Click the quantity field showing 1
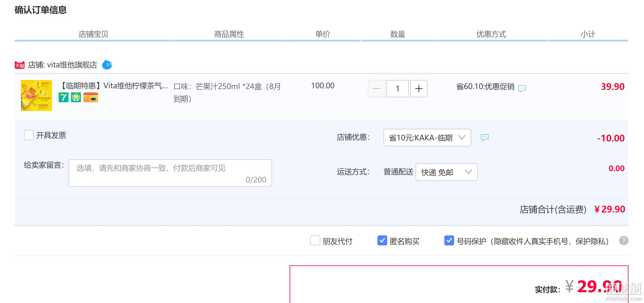The image size is (644, 303). [398, 89]
